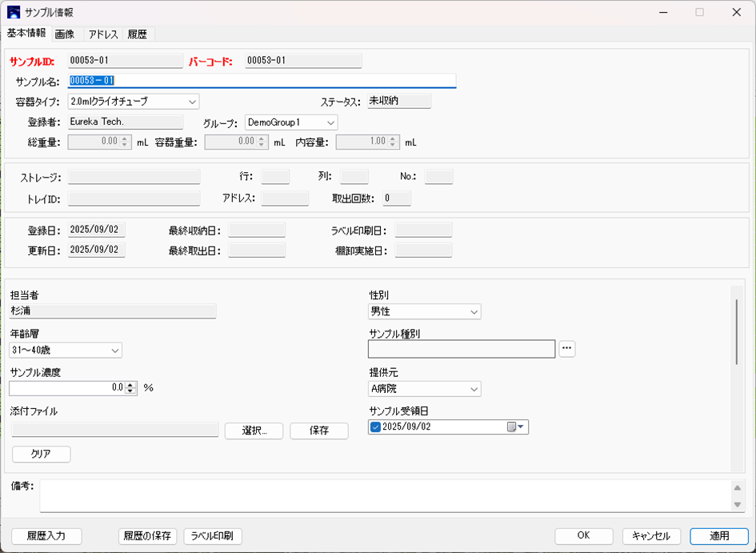Click the ラベル印刷 button
Viewport: 756px width, 553px height.
pyautogui.click(x=213, y=536)
